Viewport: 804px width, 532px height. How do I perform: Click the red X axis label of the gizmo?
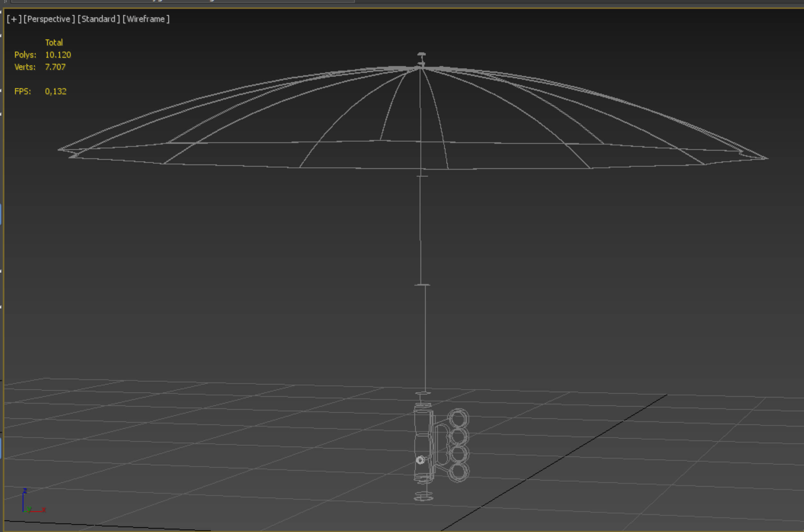point(44,509)
